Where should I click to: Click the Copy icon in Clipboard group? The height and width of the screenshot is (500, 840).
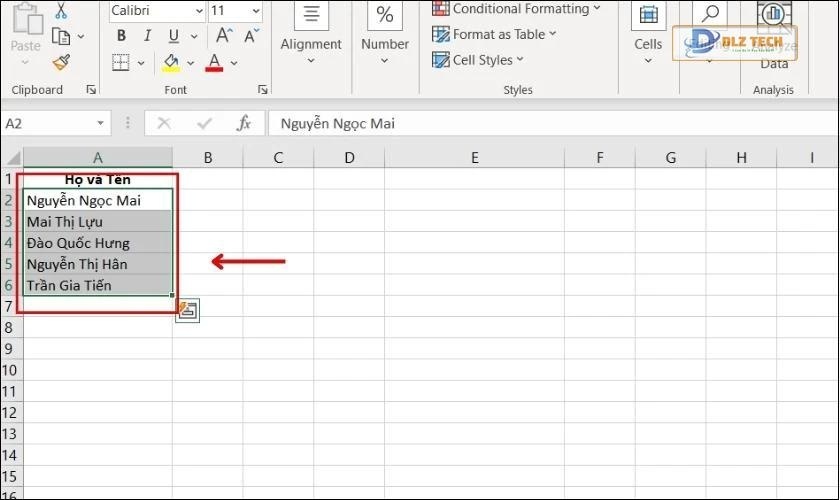coord(61,36)
